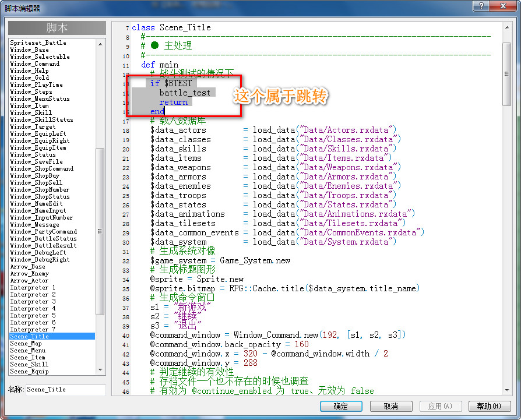
Task: Open the Window_Selectable script
Action: tap(40, 57)
